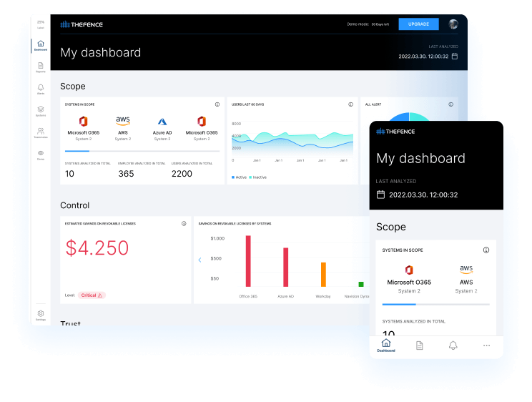Open calendar icon beside desktop last analyzed date
This screenshot has width=532, height=402.
[x=455, y=57]
